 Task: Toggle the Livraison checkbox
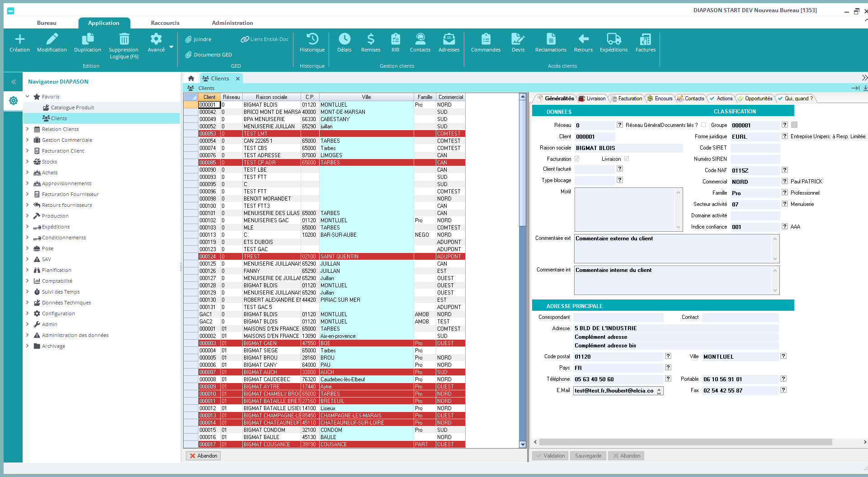[627, 159]
